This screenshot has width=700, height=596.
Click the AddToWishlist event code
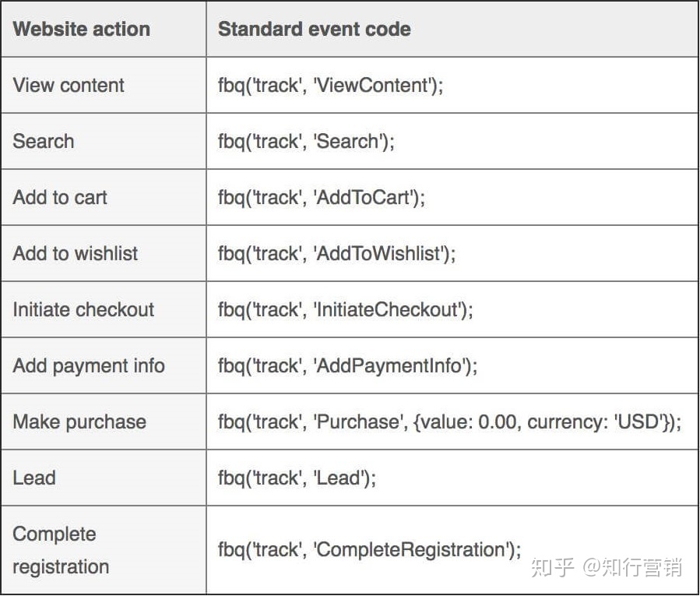336,254
